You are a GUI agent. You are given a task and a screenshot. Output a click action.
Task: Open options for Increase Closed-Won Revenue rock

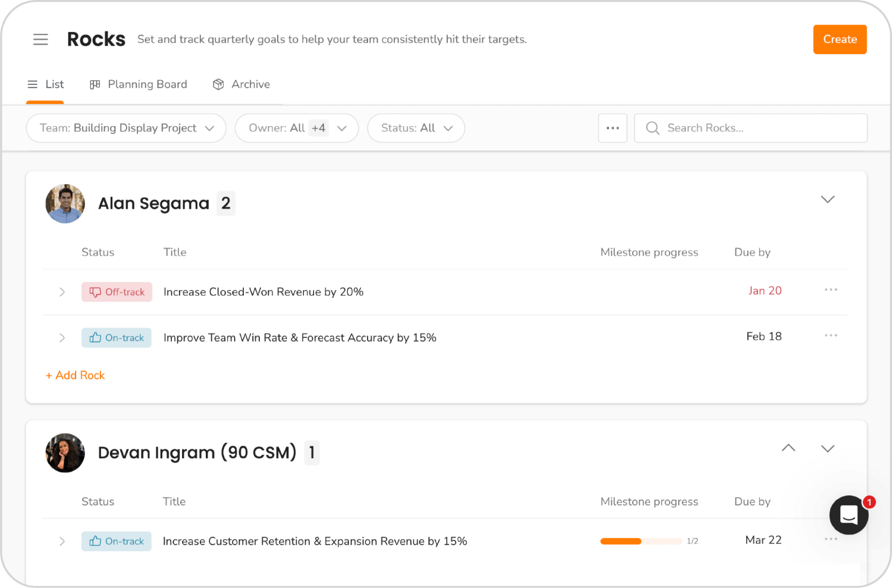tap(831, 290)
